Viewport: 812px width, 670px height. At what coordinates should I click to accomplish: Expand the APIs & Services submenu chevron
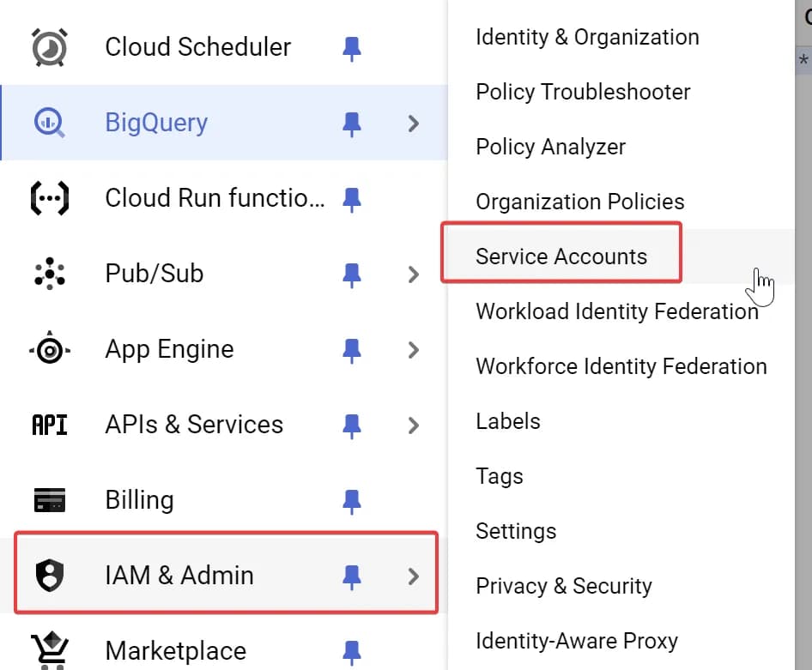tap(413, 426)
